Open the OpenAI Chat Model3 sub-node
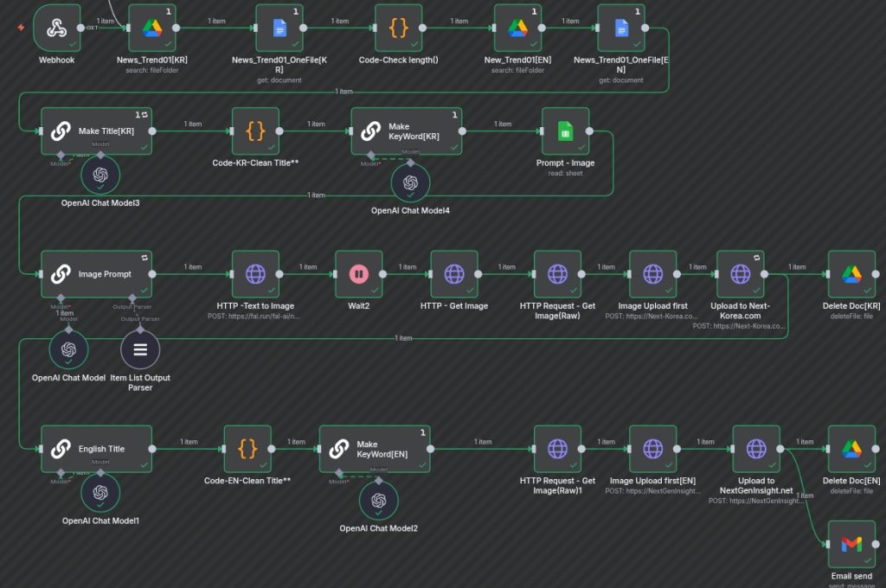The image size is (886, 588). (100, 176)
